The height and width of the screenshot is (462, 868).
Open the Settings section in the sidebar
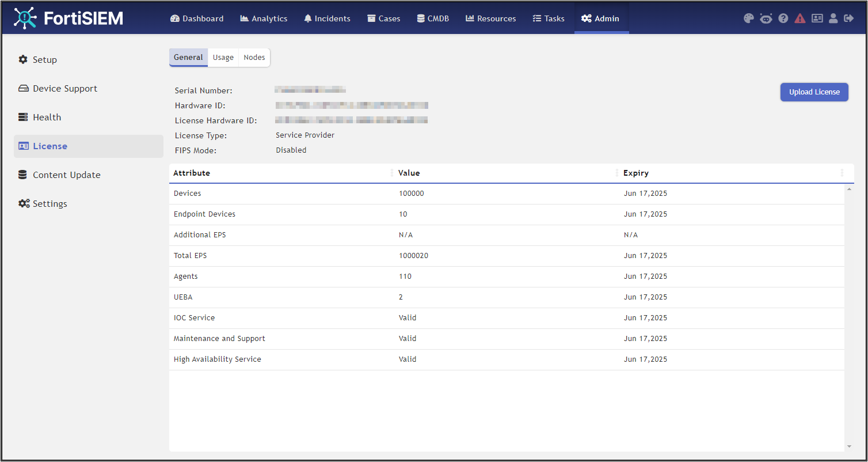coord(50,203)
